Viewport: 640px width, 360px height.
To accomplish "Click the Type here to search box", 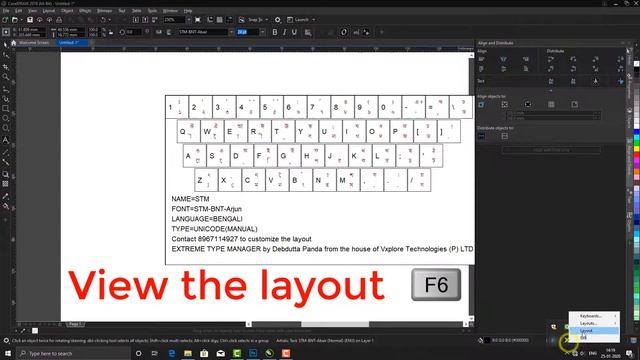I will [x=73, y=353].
